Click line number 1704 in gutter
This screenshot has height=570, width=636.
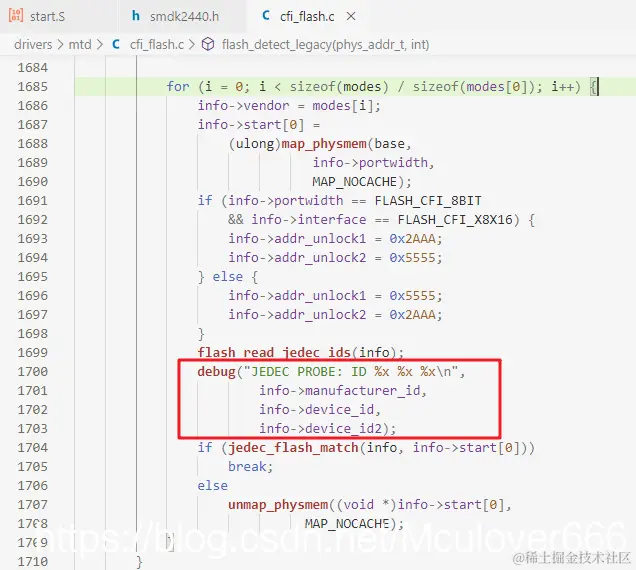coord(32,447)
